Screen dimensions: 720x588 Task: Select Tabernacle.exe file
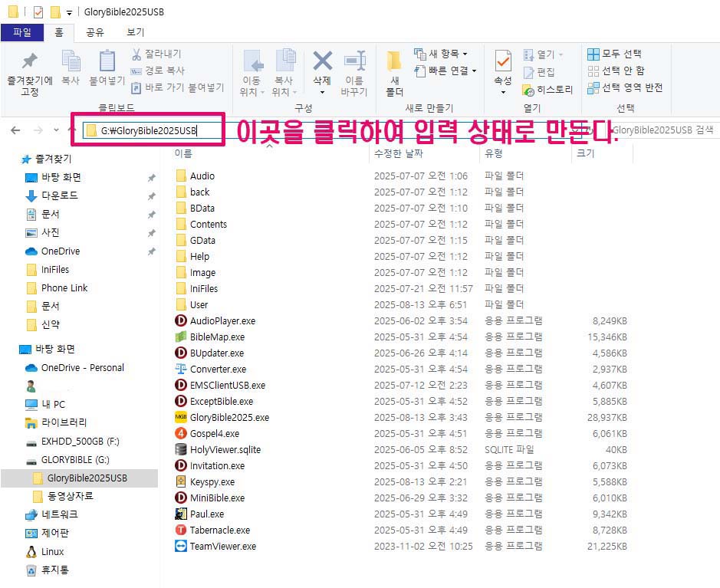[220, 531]
